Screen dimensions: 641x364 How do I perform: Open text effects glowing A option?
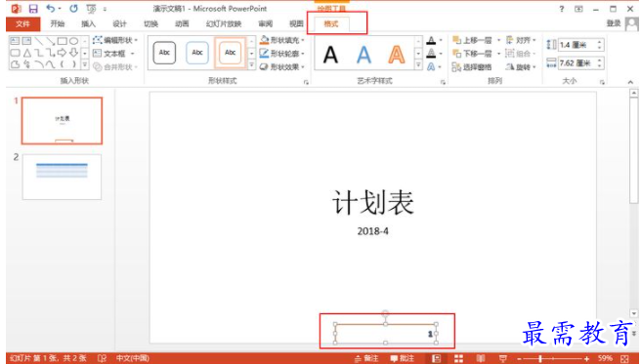click(431, 66)
